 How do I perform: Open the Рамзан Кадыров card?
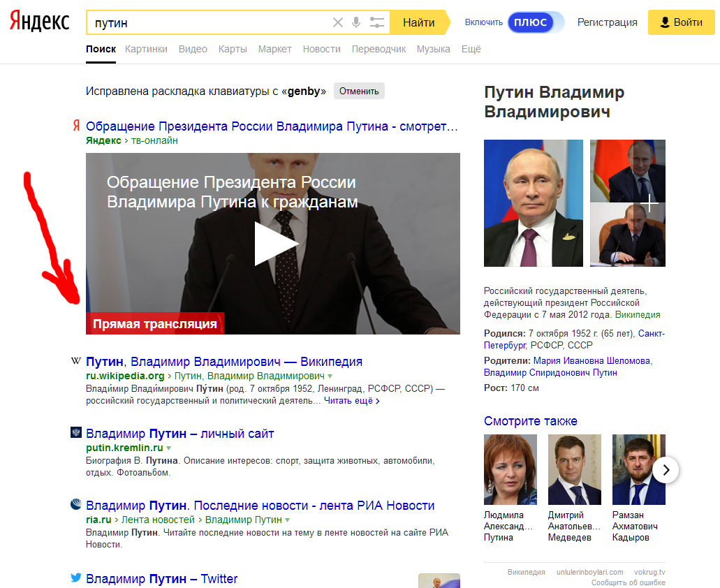(638, 488)
